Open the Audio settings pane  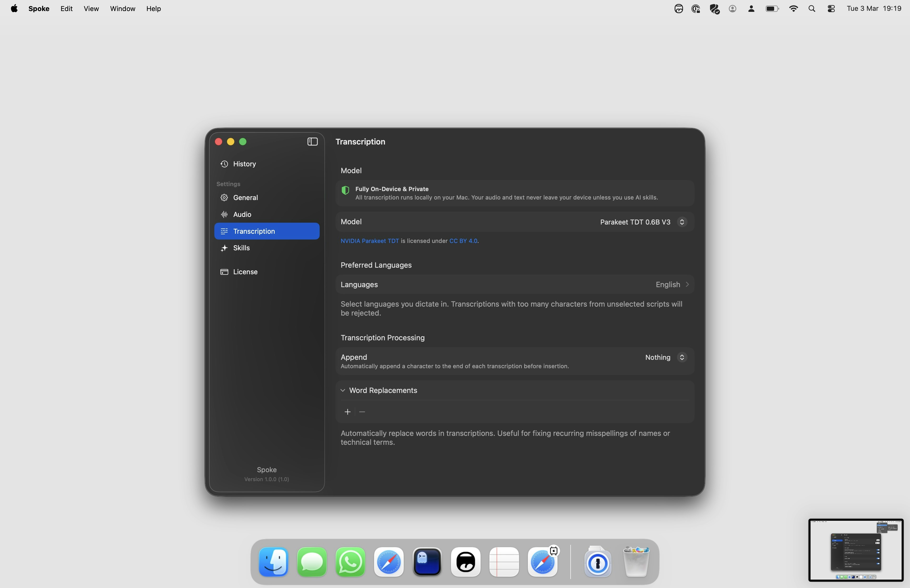point(242,214)
